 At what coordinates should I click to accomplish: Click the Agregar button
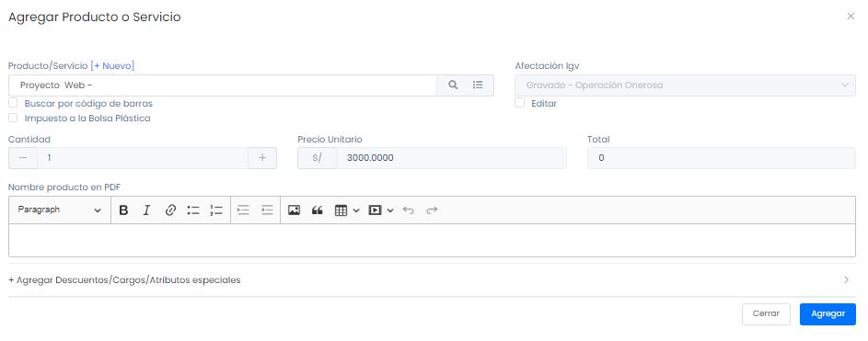coord(827,314)
